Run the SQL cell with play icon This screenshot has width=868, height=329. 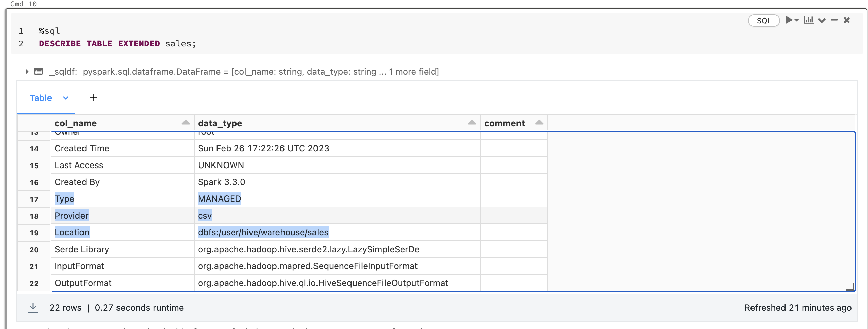point(788,20)
